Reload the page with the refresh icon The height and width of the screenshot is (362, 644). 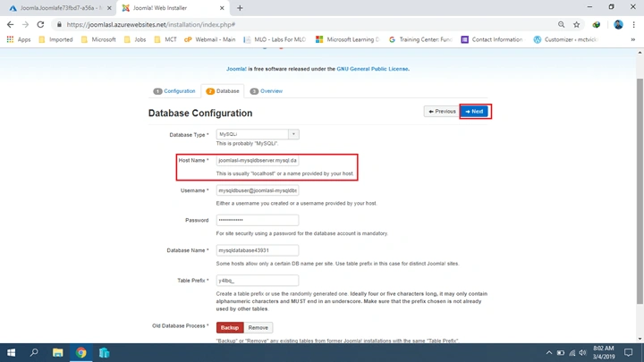click(x=40, y=25)
